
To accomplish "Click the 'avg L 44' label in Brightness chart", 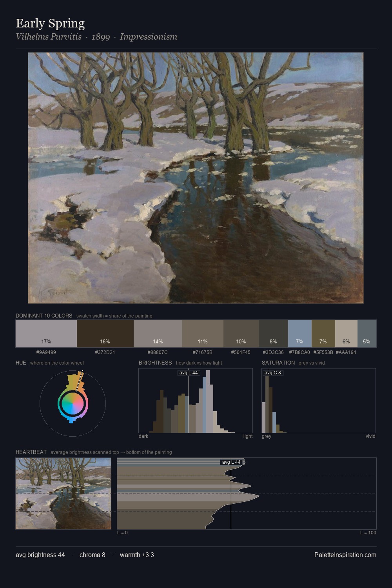I will (x=189, y=373).
